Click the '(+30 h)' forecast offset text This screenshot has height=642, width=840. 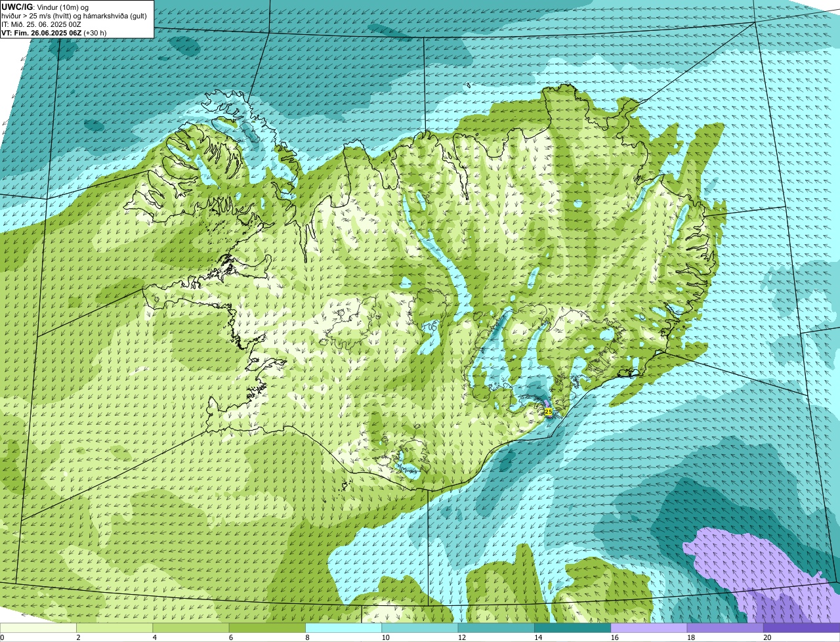click(x=95, y=33)
